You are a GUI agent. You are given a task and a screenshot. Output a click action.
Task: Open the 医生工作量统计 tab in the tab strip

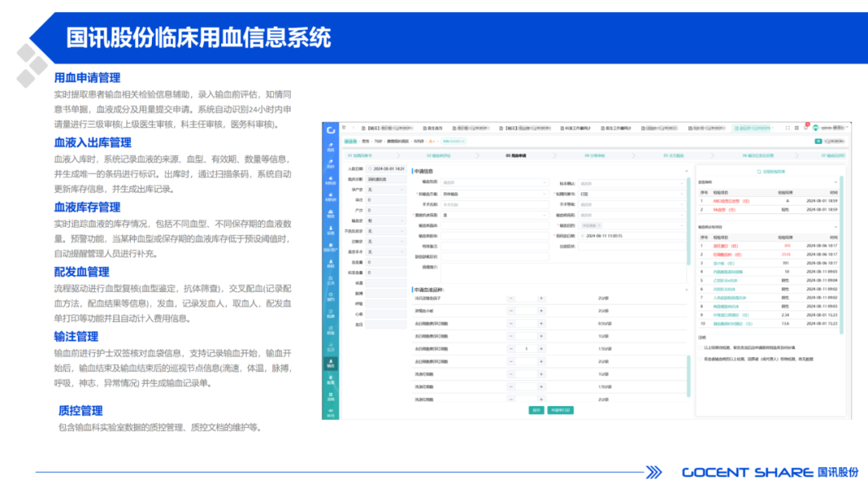point(616,128)
